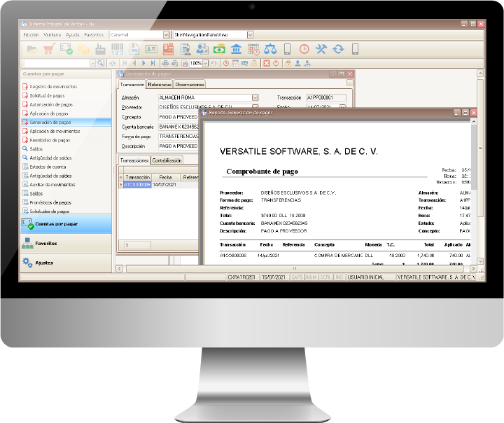Open the factory production icon
The height and width of the screenshot is (423, 504).
100,49
